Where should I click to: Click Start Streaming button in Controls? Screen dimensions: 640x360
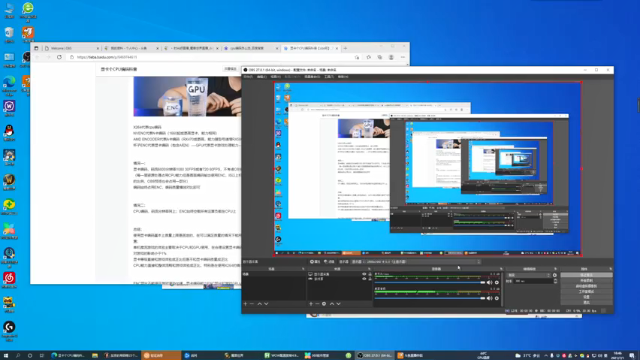[587, 275]
